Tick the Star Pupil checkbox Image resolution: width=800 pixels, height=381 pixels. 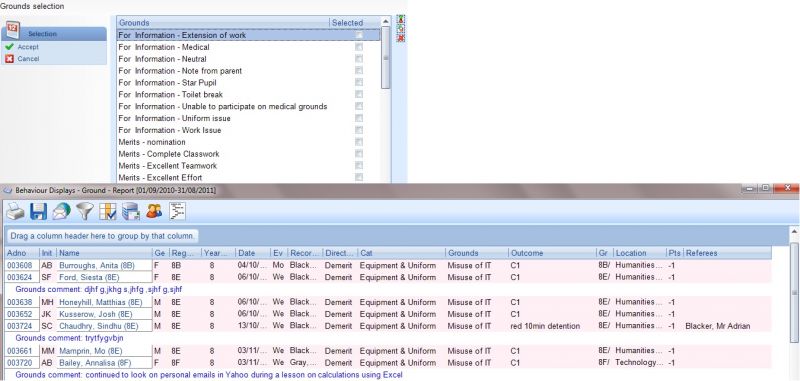pos(359,83)
